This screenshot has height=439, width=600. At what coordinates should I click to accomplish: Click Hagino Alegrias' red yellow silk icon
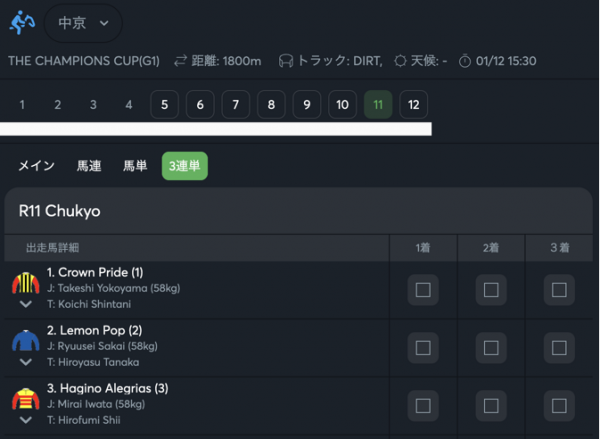(x=26, y=399)
